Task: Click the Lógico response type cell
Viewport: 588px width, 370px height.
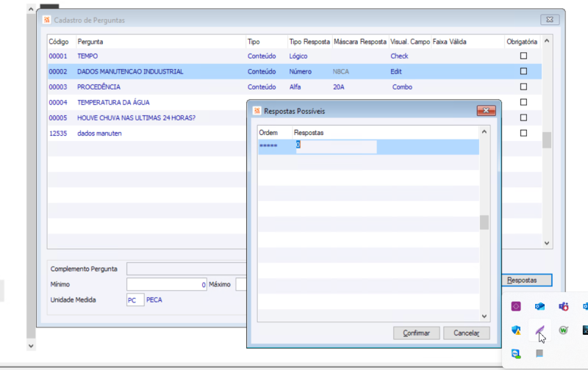Action: tap(298, 57)
